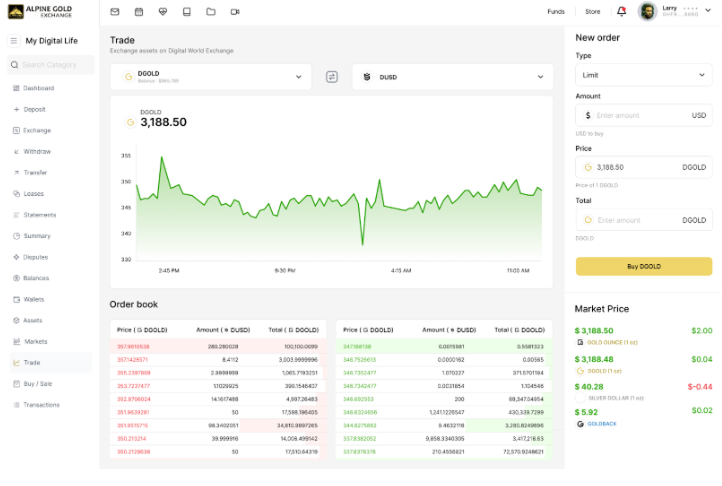Viewport: 722px width, 486px height.
Task: Focus the Price 3,188.50 input field
Action: tap(644, 167)
